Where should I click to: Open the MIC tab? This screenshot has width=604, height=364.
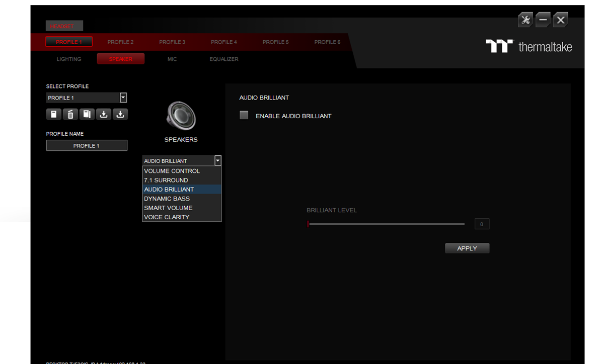172,59
